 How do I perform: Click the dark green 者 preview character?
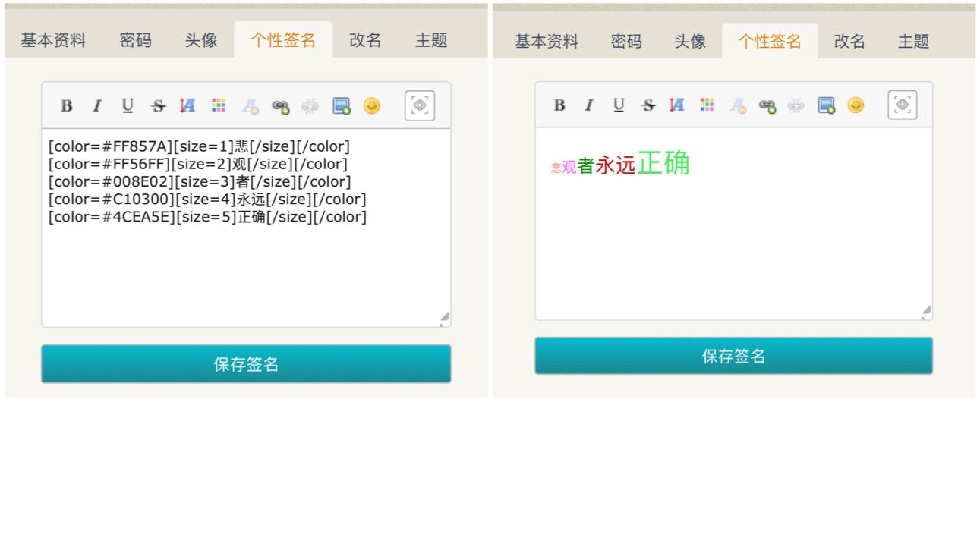point(585,165)
